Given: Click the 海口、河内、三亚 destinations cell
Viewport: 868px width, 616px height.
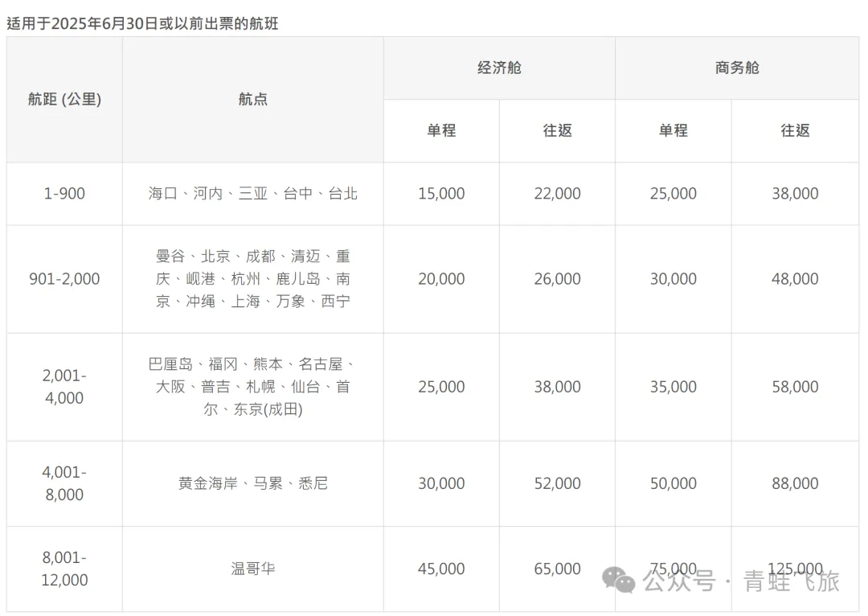Looking at the screenshot, I should point(252,194).
